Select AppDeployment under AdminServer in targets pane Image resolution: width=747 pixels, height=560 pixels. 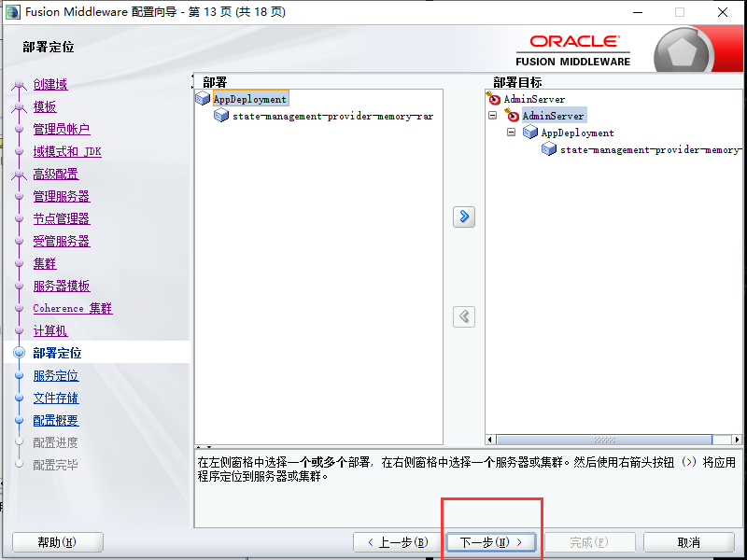pos(577,133)
